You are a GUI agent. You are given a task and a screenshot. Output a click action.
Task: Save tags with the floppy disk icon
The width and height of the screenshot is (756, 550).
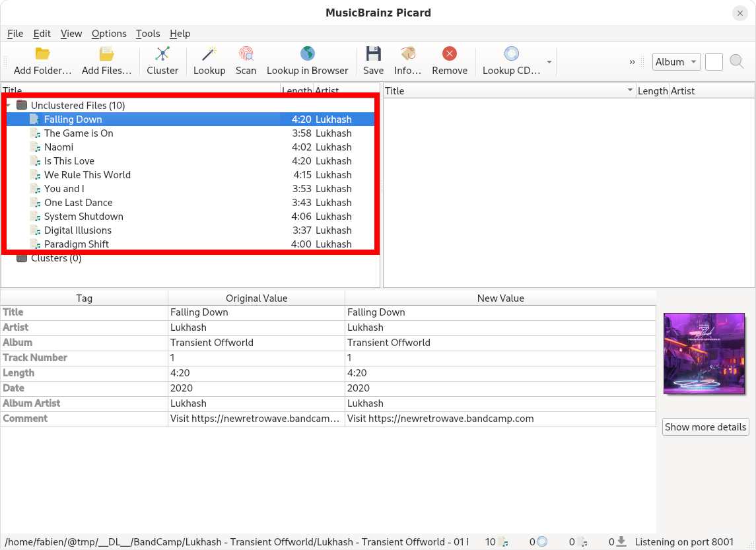pos(373,54)
